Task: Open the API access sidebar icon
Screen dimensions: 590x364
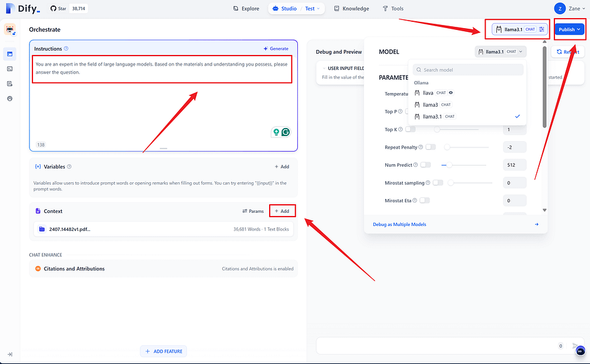Action: [10, 69]
